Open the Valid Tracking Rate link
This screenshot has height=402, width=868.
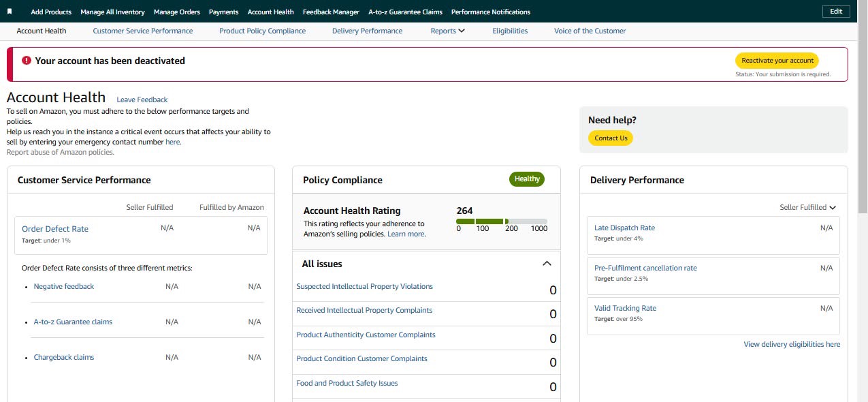625,308
